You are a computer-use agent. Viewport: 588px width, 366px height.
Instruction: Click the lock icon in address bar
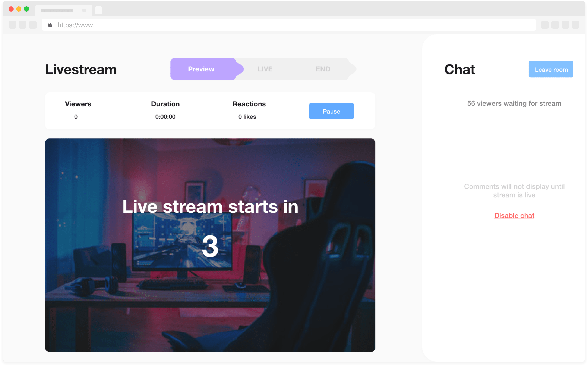coord(50,25)
